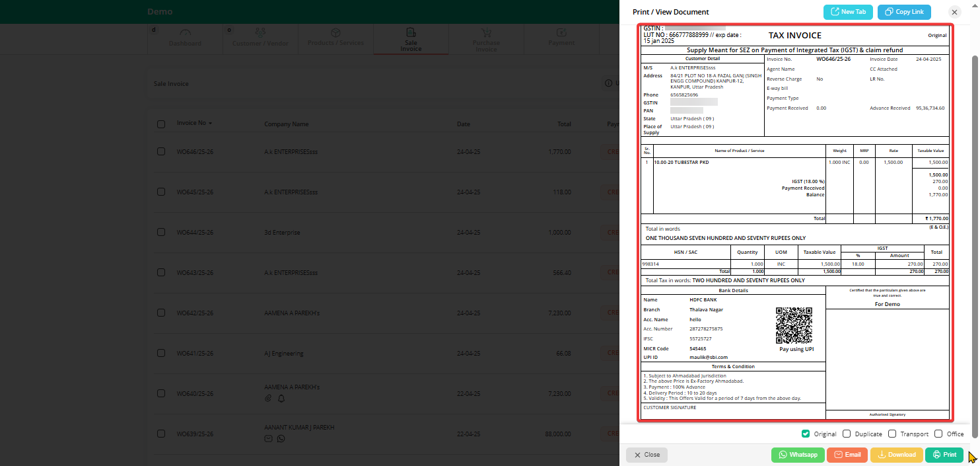Click the orange Email button

[x=847, y=455]
